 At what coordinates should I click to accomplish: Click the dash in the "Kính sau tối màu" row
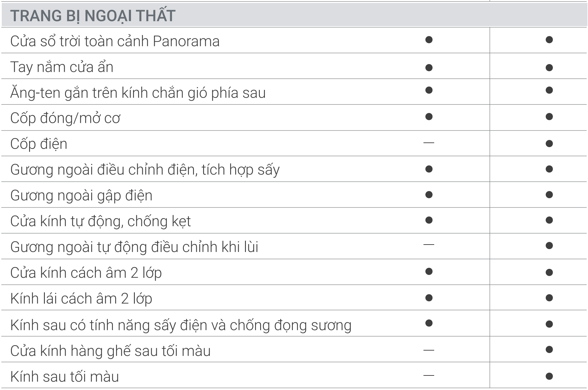[x=429, y=376]
